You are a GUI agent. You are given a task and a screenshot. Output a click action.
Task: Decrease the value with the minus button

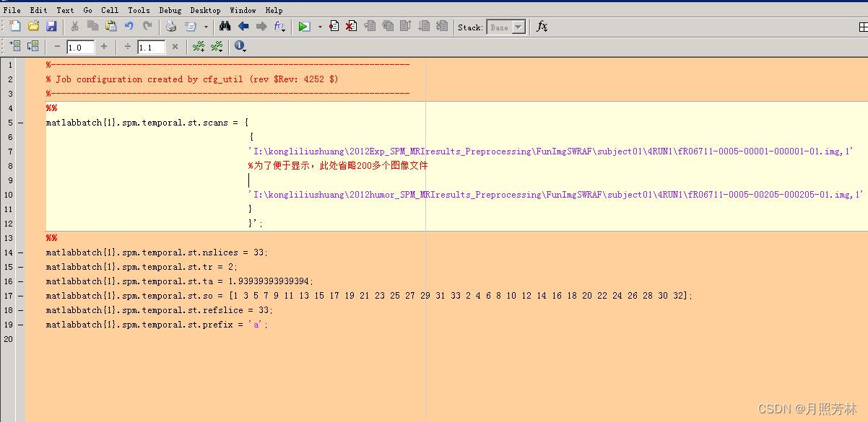pyautogui.click(x=56, y=46)
